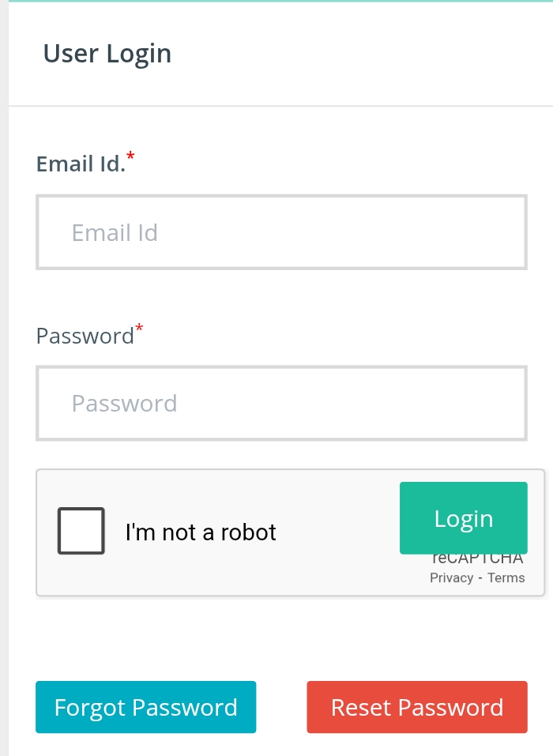
Task: Click the Password field label
Action: (x=85, y=336)
